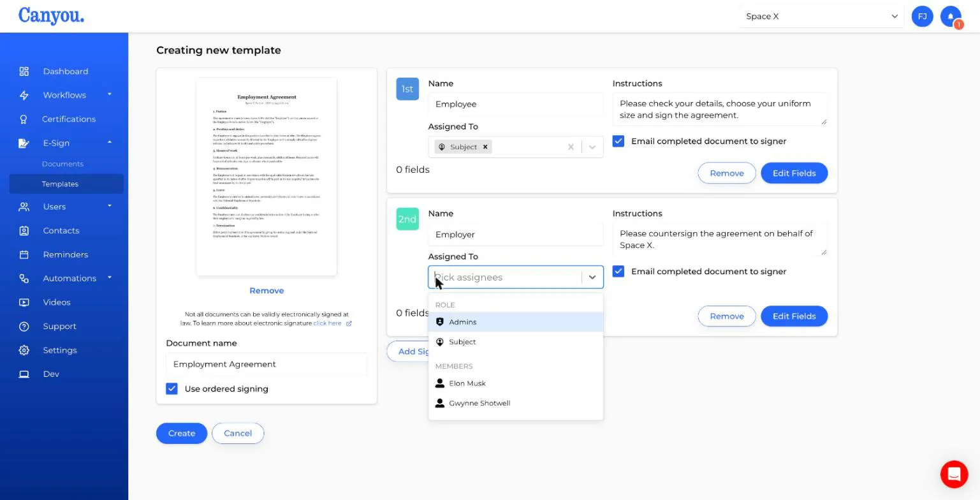Clear all assignees for Employee signer
This screenshot has width=980, height=500.
(x=571, y=147)
